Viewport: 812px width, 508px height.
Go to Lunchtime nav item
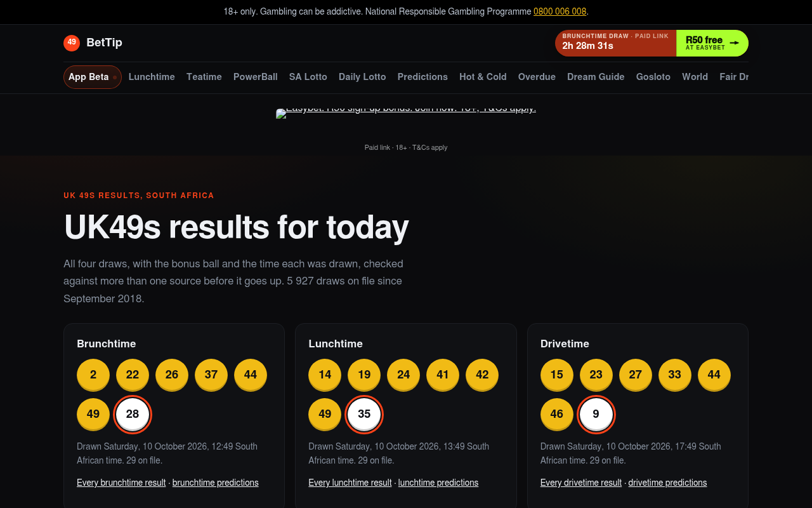(152, 77)
